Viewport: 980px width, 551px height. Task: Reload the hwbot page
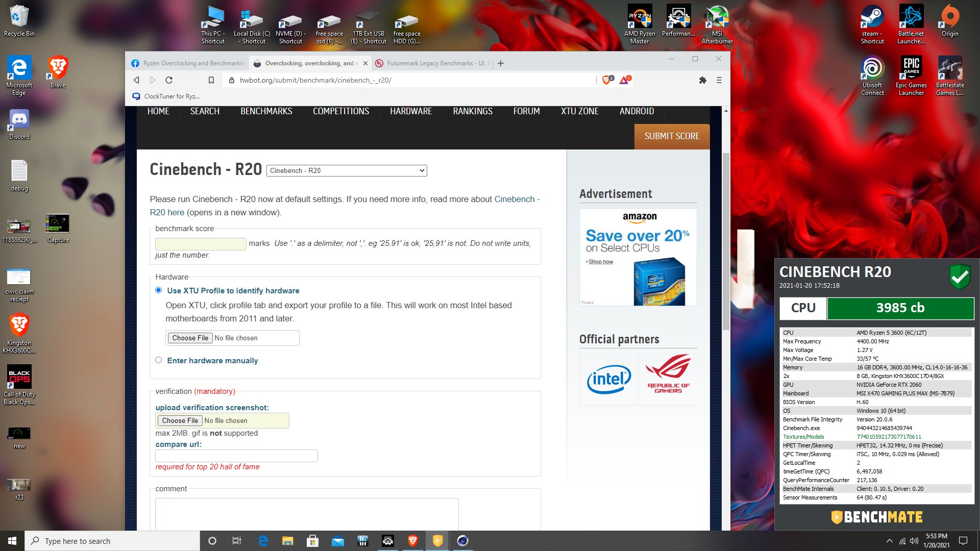[169, 80]
